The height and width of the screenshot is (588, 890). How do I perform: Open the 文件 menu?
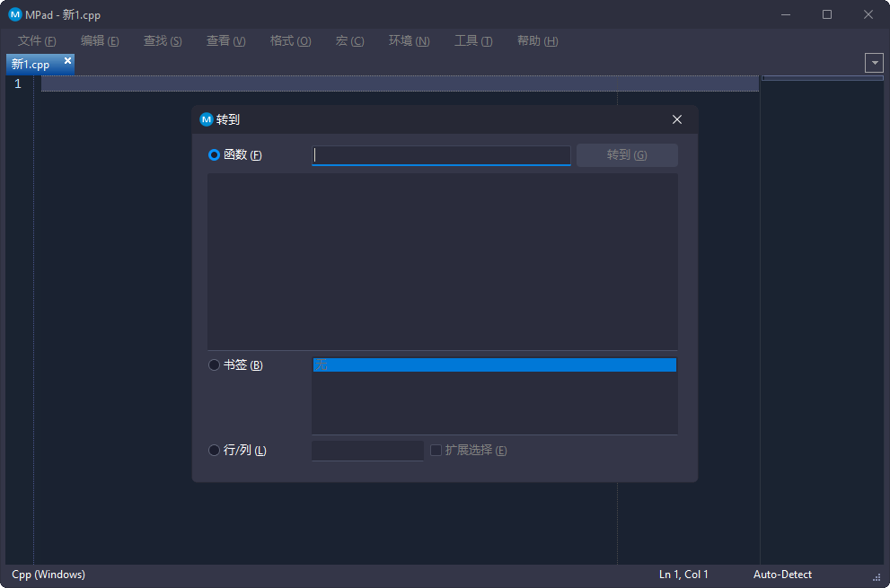point(35,40)
